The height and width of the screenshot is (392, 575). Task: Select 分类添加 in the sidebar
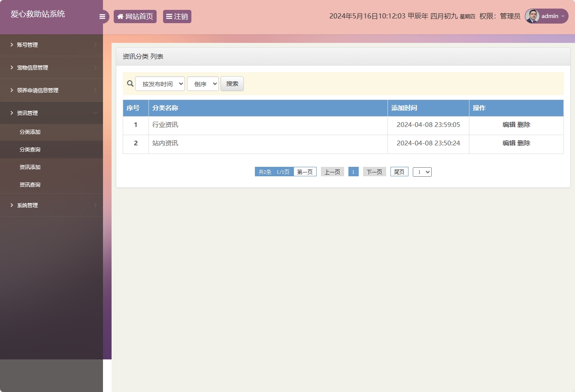(30, 132)
